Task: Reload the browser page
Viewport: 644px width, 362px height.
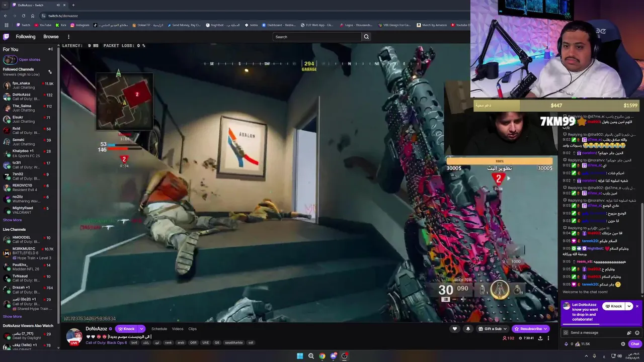Action: [23, 16]
